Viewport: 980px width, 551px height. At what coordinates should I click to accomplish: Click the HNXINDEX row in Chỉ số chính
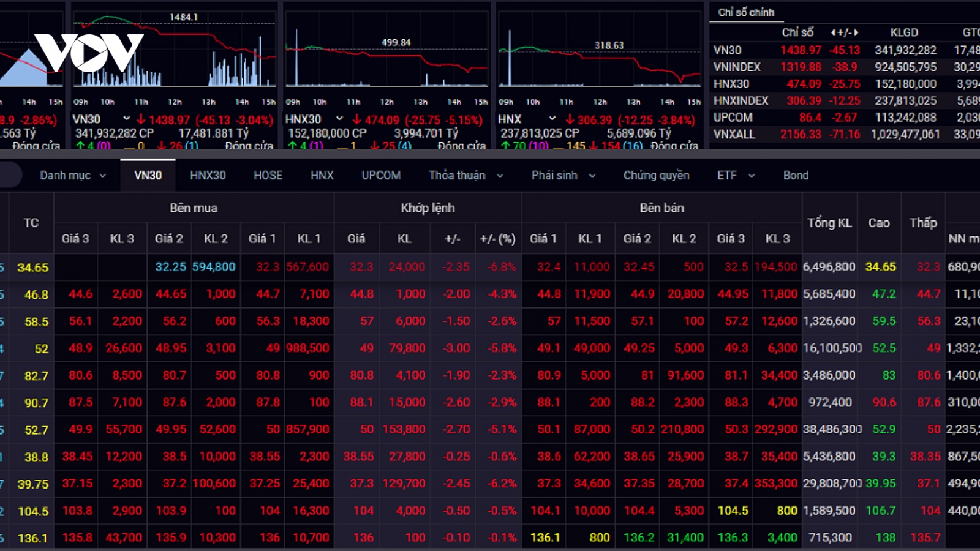[845, 100]
